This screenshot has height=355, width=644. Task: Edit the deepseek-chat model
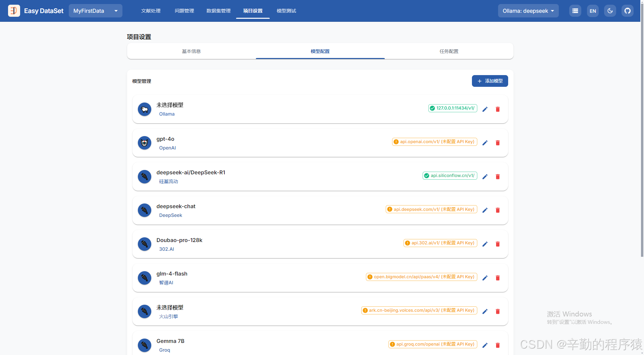click(x=485, y=210)
